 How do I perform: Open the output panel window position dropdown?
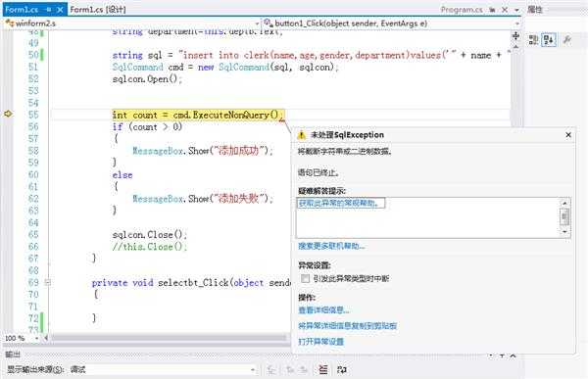pos(492,355)
